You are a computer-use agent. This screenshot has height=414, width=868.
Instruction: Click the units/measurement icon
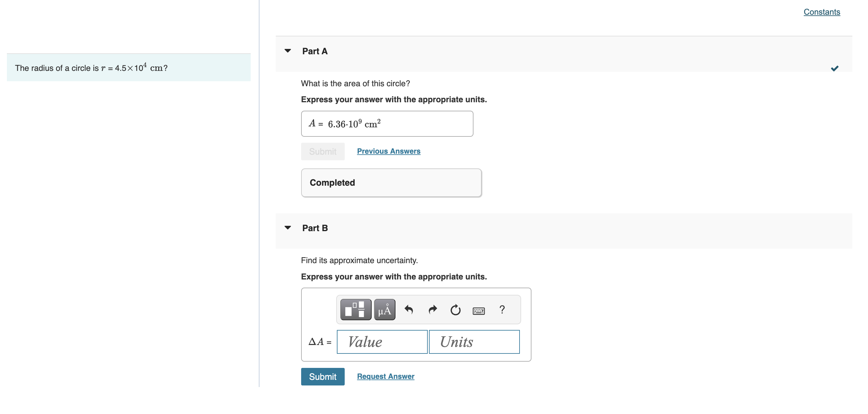[x=384, y=310]
